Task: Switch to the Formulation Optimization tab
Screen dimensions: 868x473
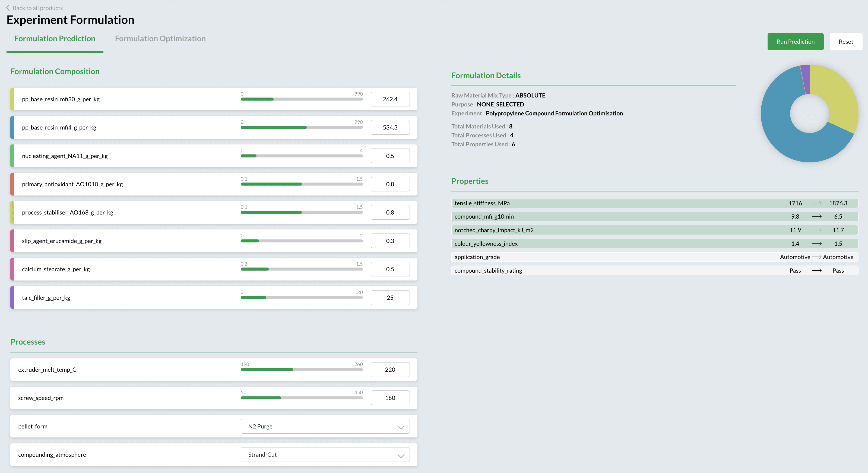Action: click(x=160, y=39)
